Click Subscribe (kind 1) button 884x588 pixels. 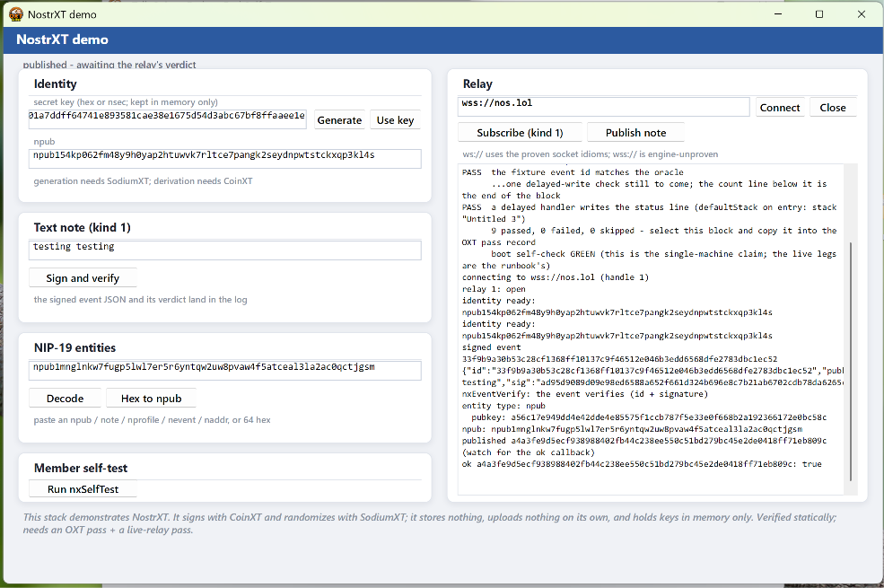[520, 133]
